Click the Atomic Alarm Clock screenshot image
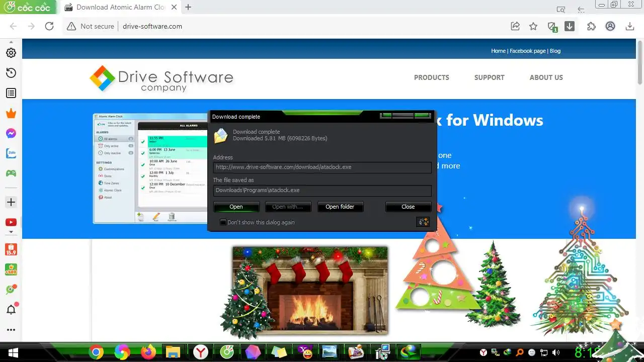 coord(150,168)
